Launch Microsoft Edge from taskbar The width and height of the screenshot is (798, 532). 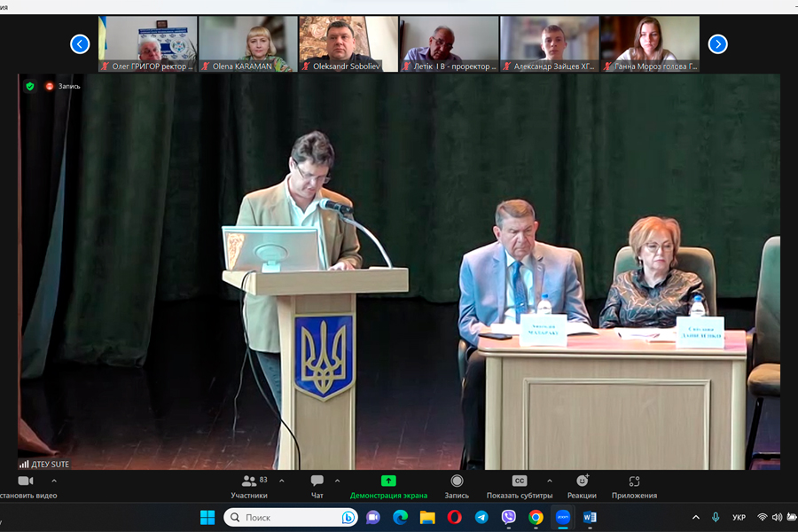(x=401, y=518)
